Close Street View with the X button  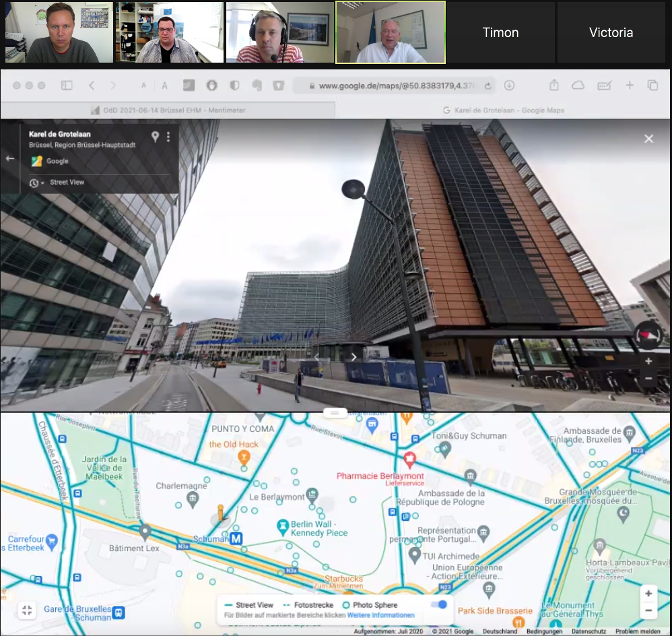(x=648, y=139)
